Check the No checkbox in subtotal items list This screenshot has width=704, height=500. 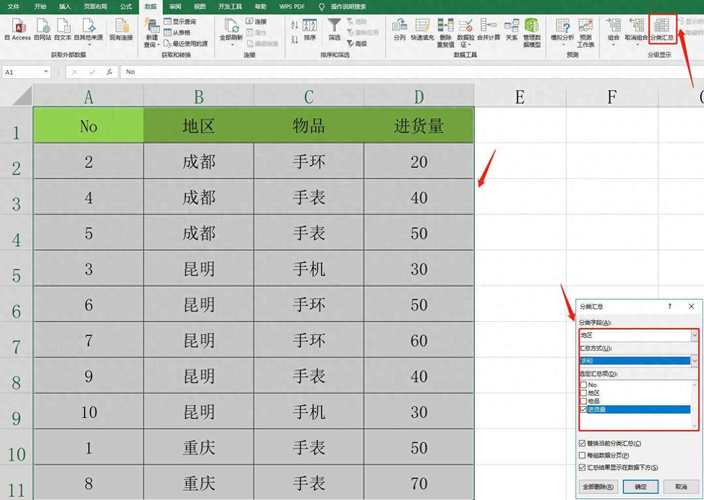pyautogui.click(x=584, y=384)
